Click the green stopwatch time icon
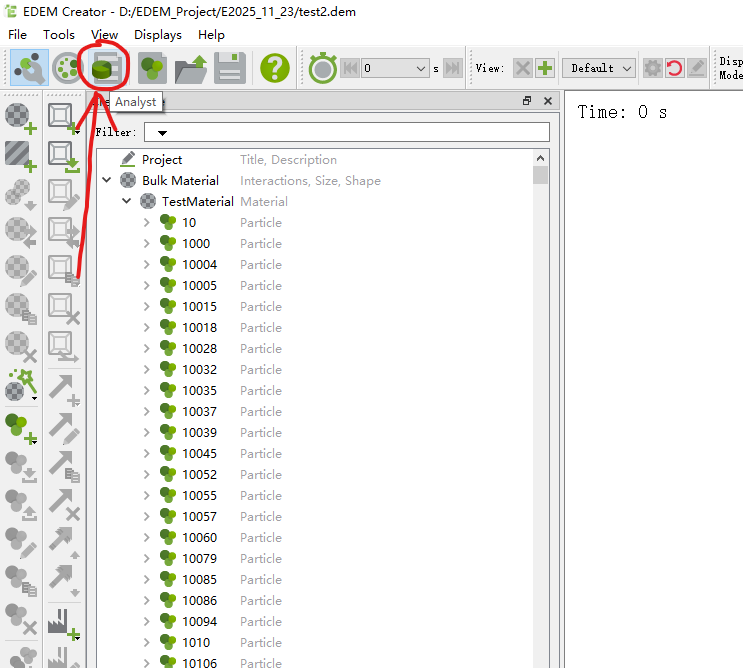The height and width of the screenshot is (668, 743). tap(323, 68)
